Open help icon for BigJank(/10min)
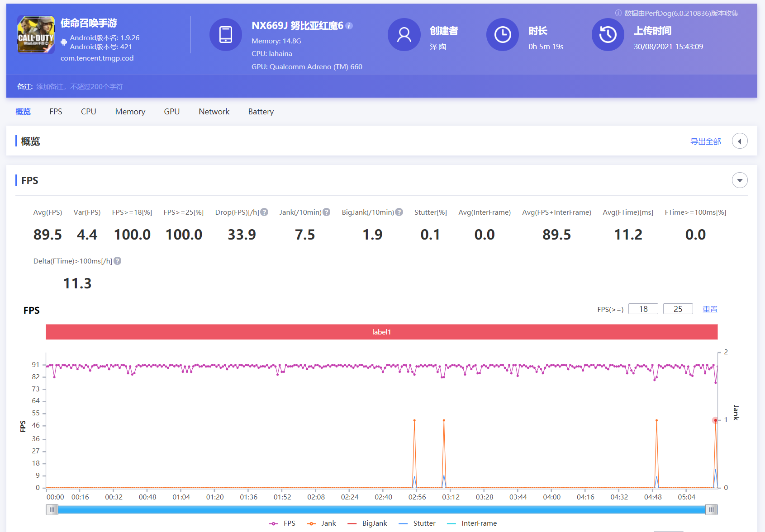Viewport: 765px width, 532px height. click(399, 212)
